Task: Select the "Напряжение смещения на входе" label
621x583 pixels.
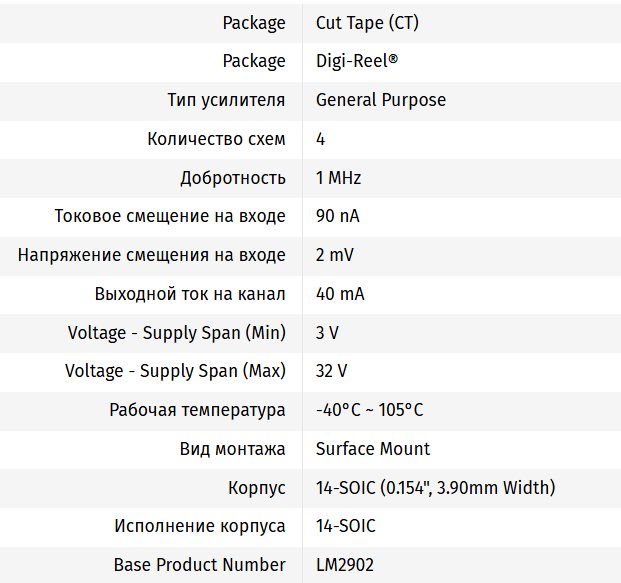Action: pos(152,255)
